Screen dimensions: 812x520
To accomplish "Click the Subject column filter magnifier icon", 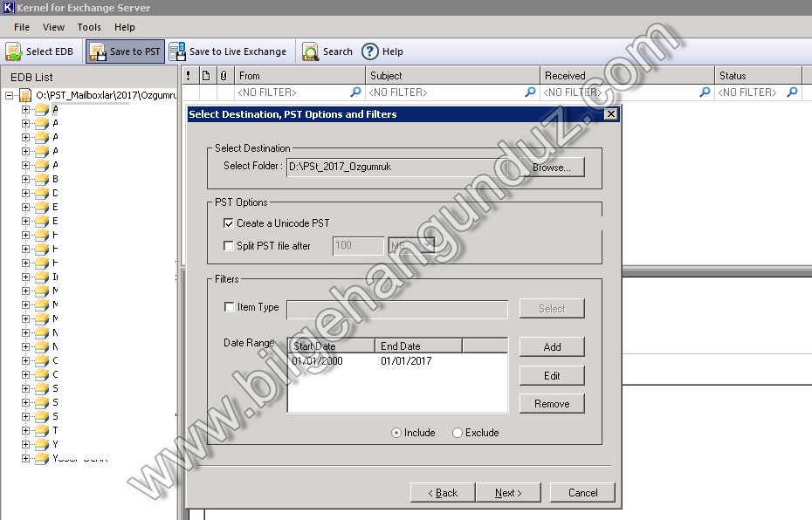I will (530, 92).
